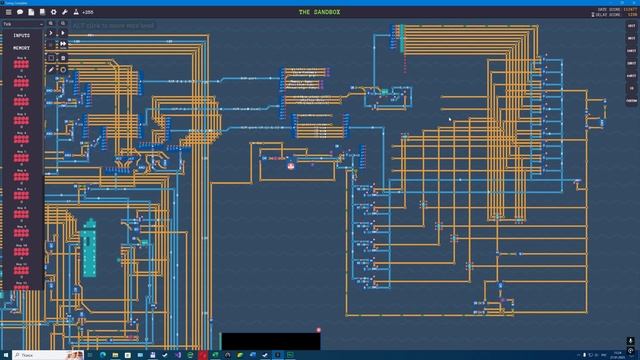This screenshot has width=640, height=360.
Task: Open the Windows Start menu
Action: click(x=6, y=355)
